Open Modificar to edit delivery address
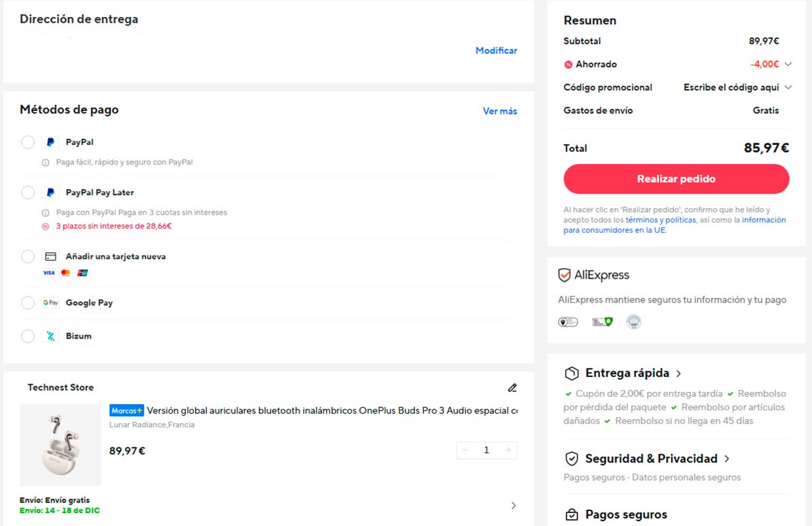This screenshot has height=526, width=812. click(496, 50)
